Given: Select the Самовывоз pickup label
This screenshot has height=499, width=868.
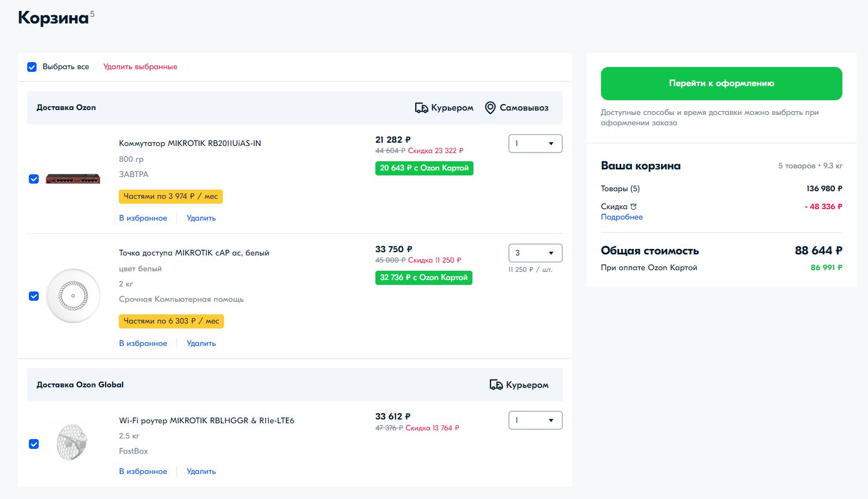Looking at the screenshot, I should coord(524,108).
